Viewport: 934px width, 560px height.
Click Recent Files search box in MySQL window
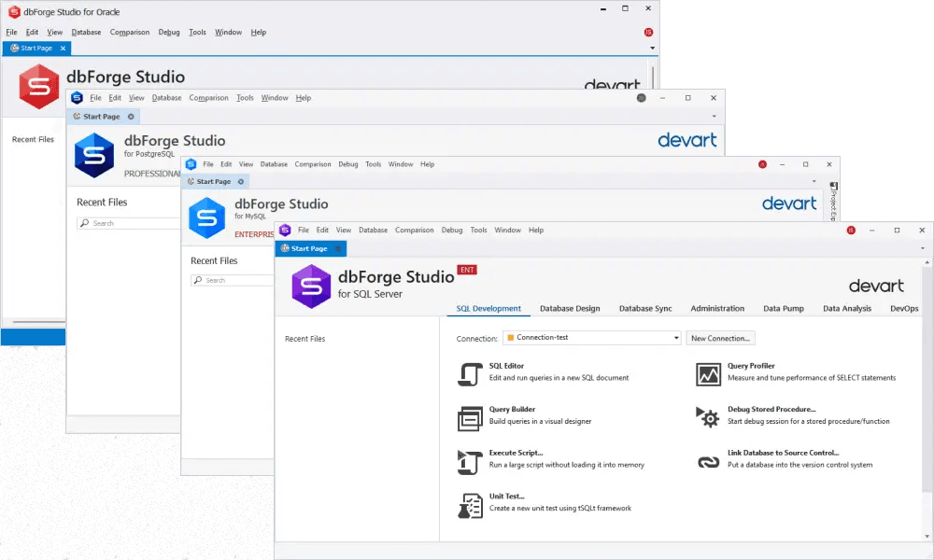coord(233,280)
